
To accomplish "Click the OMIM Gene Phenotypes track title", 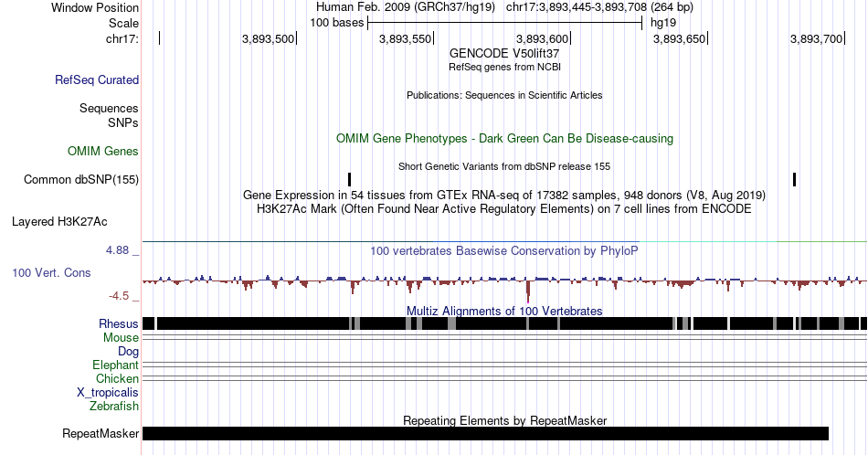I will tap(504, 138).
